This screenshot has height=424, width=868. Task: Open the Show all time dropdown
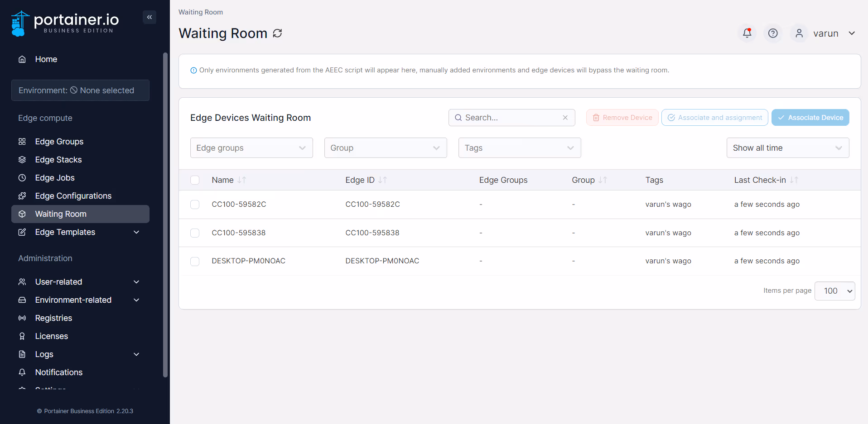point(788,148)
